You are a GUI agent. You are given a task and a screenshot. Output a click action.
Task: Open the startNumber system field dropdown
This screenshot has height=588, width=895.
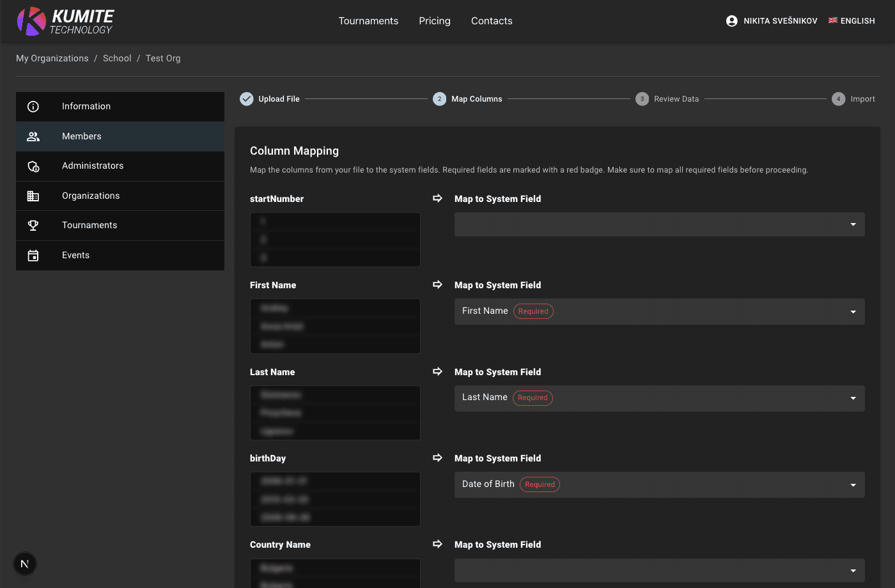coord(659,224)
